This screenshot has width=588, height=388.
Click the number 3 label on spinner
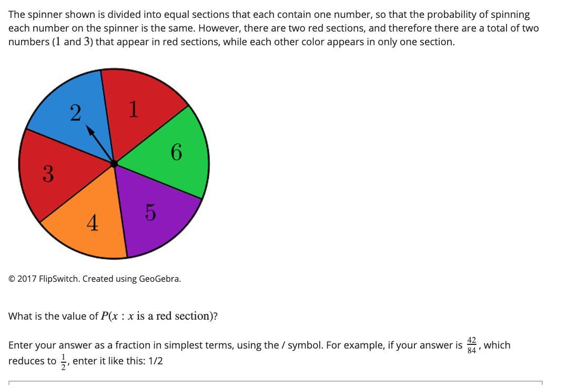click(x=48, y=174)
